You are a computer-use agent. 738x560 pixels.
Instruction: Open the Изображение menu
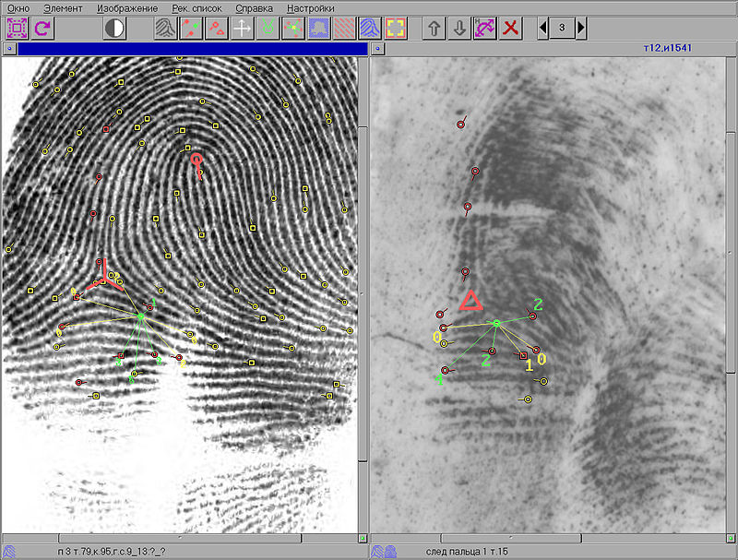pyautogui.click(x=126, y=7)
